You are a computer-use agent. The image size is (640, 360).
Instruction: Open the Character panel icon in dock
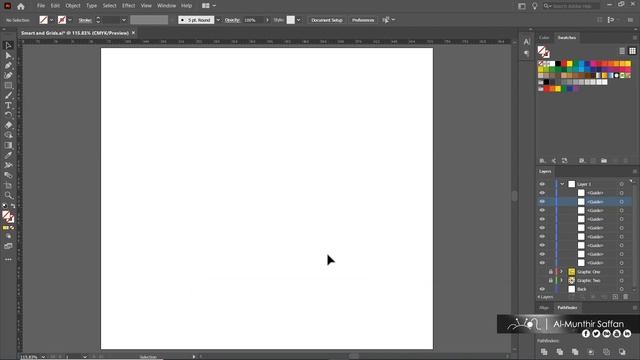click(x=527, y=42)
